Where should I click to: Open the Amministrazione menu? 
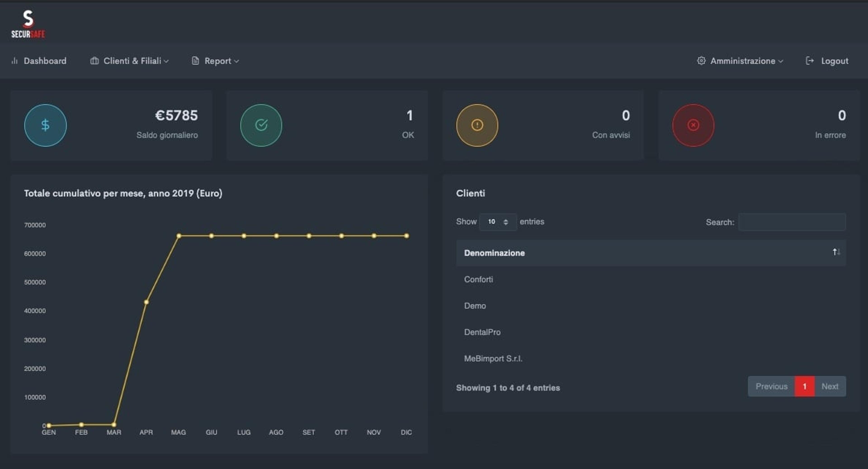click(x=740, y=61)
